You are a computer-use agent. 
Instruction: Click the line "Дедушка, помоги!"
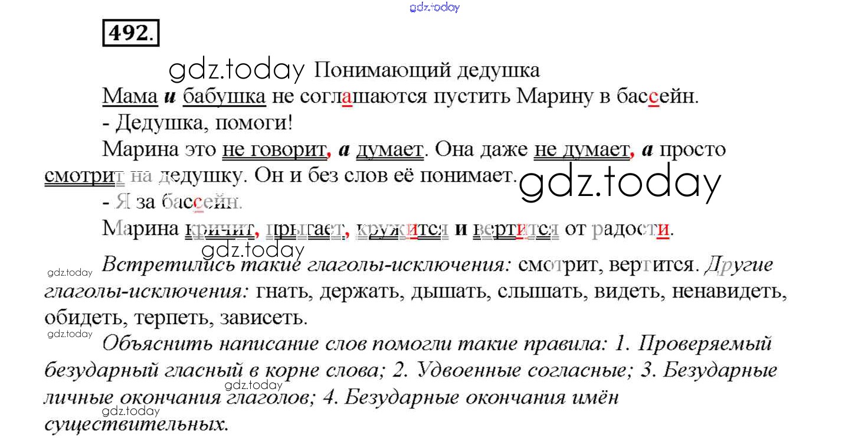[198, 123]
